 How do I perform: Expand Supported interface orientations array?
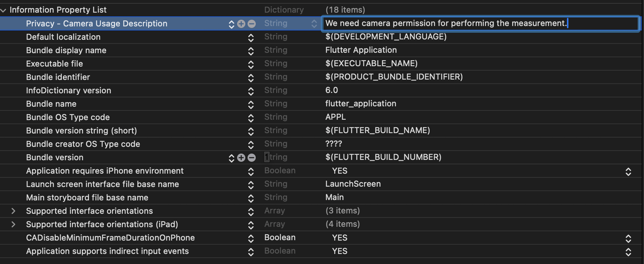point(13,211)
